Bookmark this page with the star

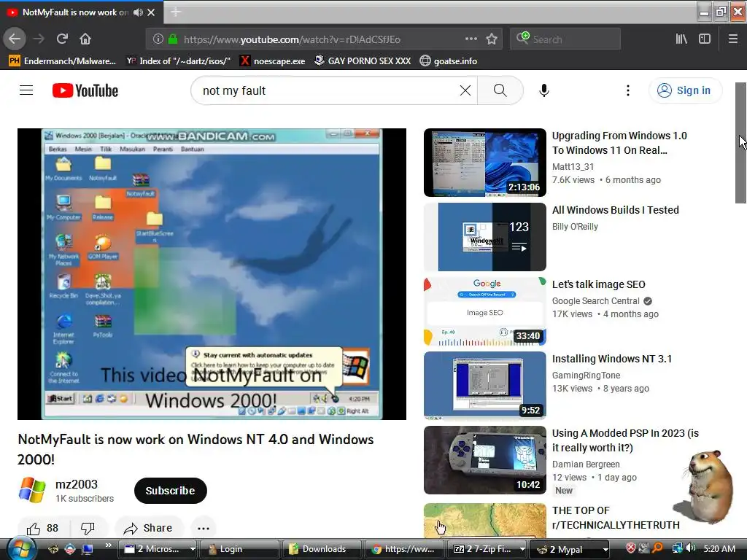(x=492, y=39)
